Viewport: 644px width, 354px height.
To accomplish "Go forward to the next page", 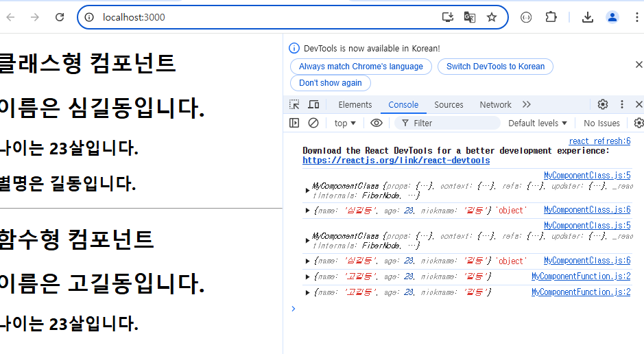I will pyautogui.click(x=35, y=17).
